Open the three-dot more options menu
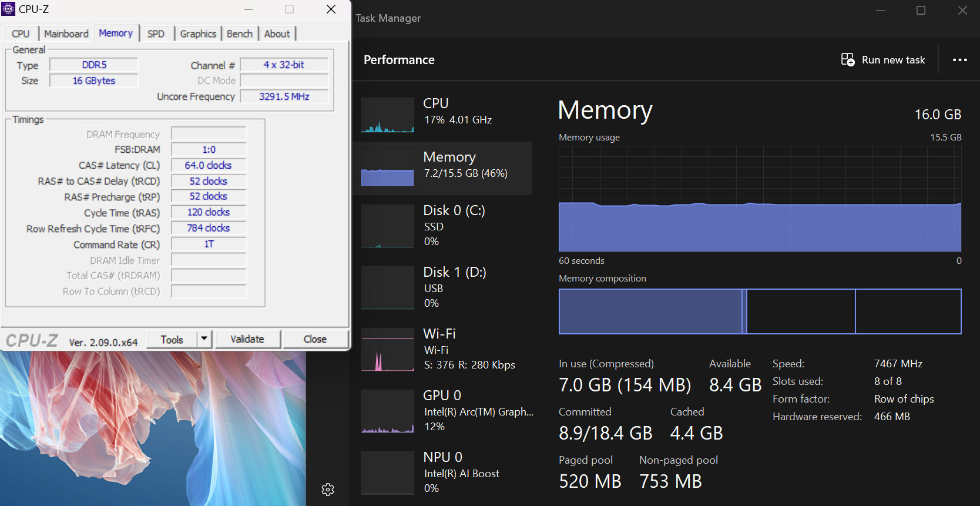This screenshot has width=980, height=506. coord(959,60)
